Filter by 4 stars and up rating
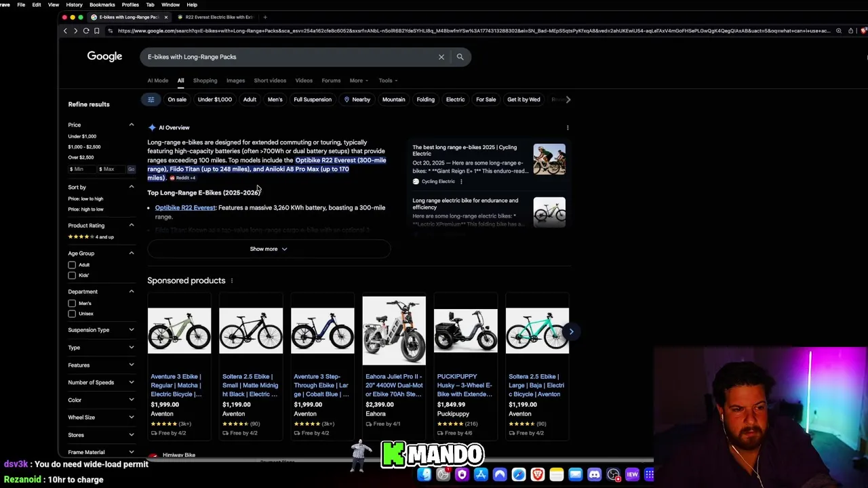This screenshot has height=488, width=868. 91,237
